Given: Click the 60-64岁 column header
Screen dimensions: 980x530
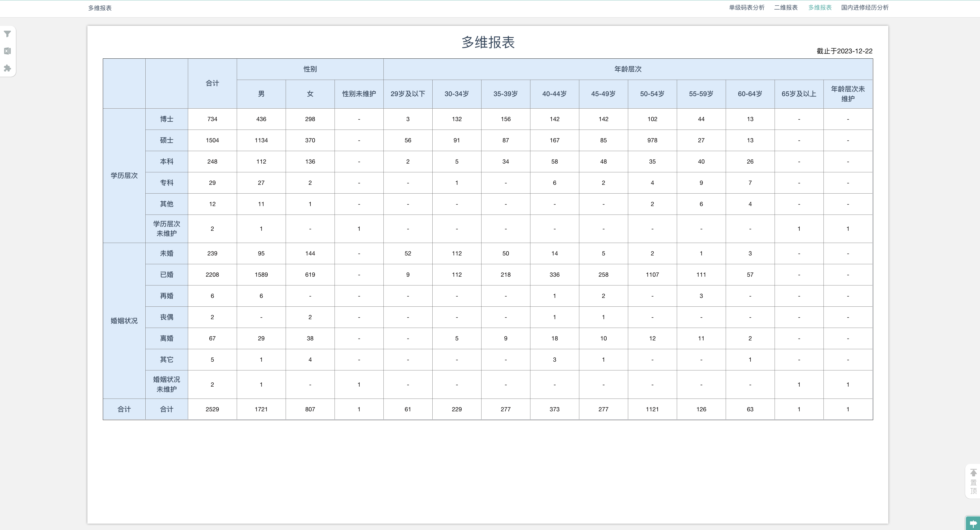Looking at the screenshot, I should tap(750, 94).
